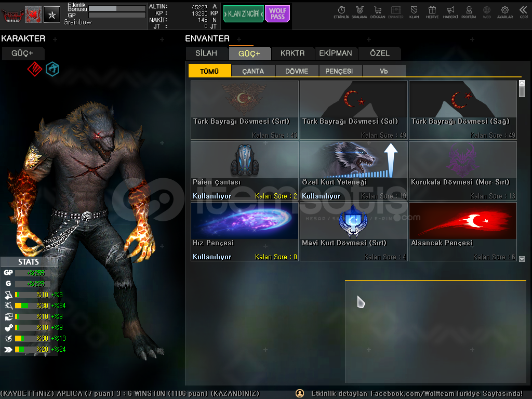Image resolution: width=532 pixels, height=399 pixels.
Task: Click the GP progress bar under Etkinlik Bonusu
Action: 117,15
